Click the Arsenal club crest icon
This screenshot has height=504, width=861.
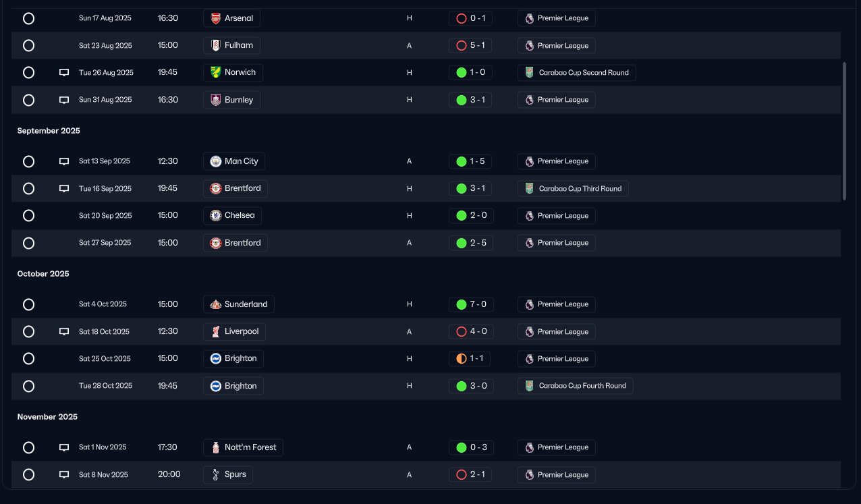(215, 18)
